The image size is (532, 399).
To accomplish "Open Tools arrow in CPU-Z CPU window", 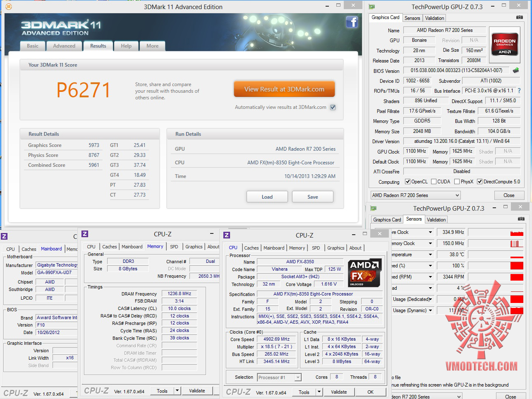I will click(319, 392).
